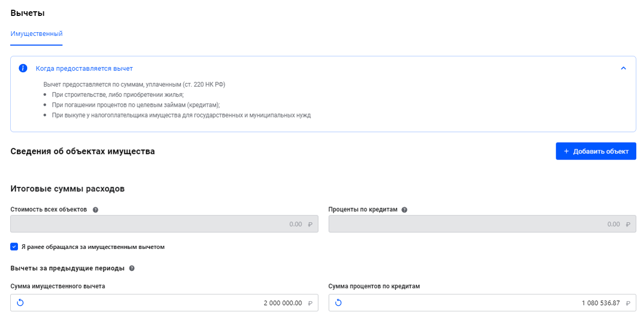644x316 pixels.
Task: Click ruble sign in 'Проценты по кредитам' field
Action: pos(628,224)
